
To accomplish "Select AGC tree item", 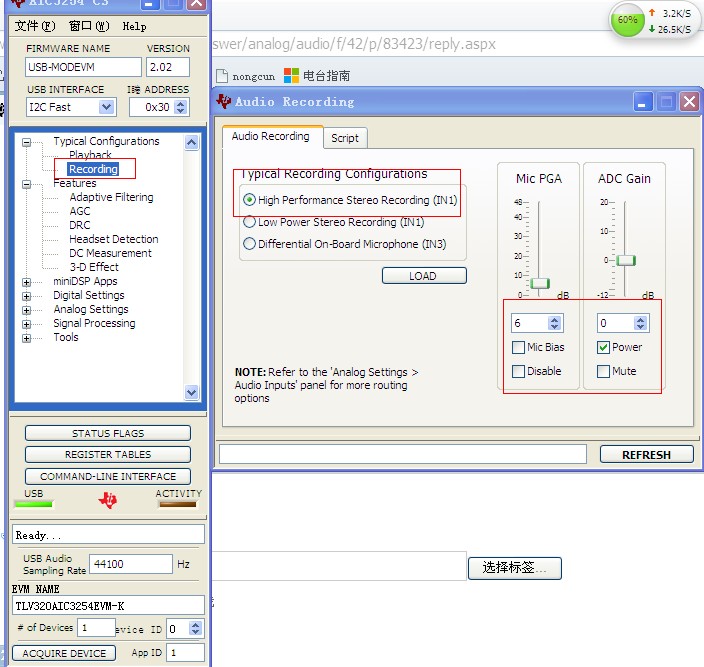I will (x=80, y=211).
